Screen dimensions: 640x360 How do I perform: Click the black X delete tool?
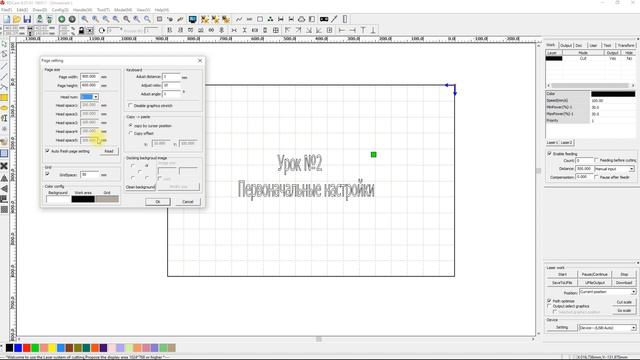4,166
